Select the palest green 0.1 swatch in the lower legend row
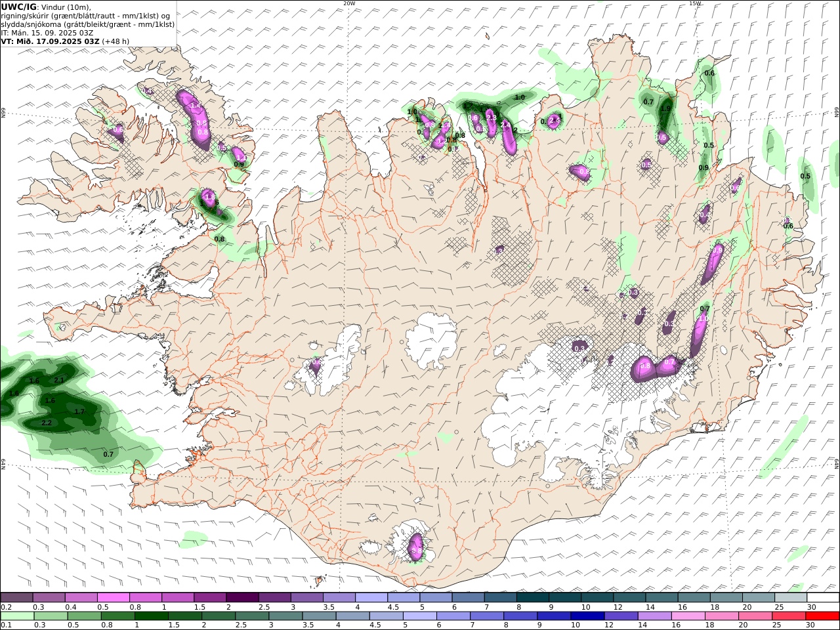 pyautogui.click(x=17, y=616)
